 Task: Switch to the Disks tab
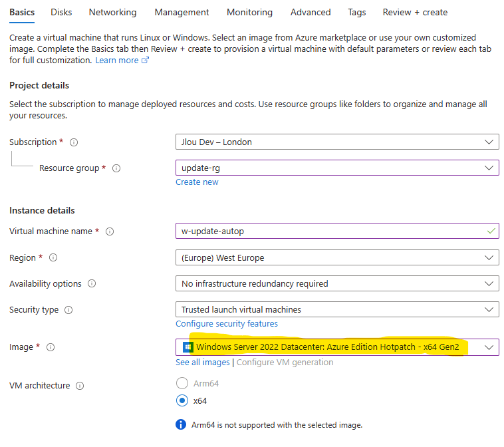coord(61,12)
